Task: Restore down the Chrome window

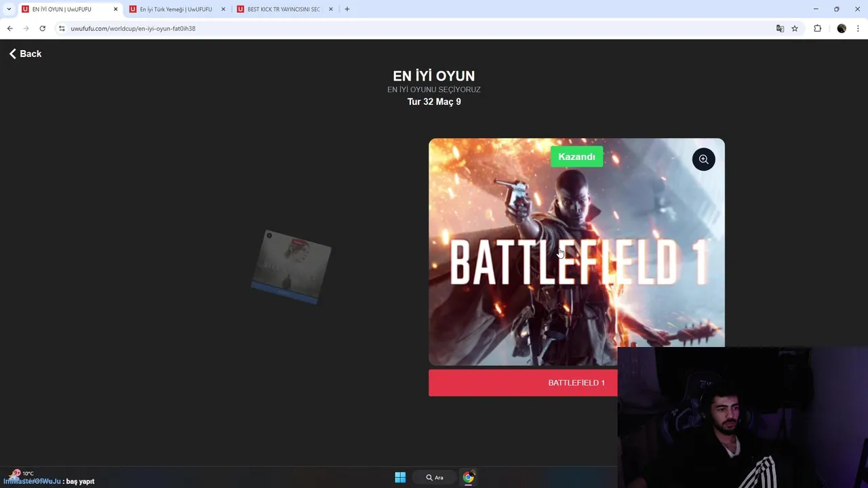Action: pos(837,9)
